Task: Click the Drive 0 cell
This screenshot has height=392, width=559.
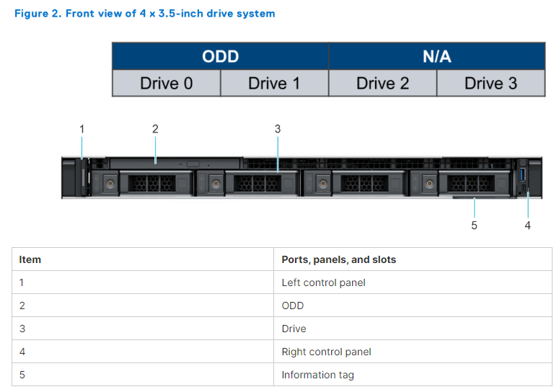Action: [166, 84]
